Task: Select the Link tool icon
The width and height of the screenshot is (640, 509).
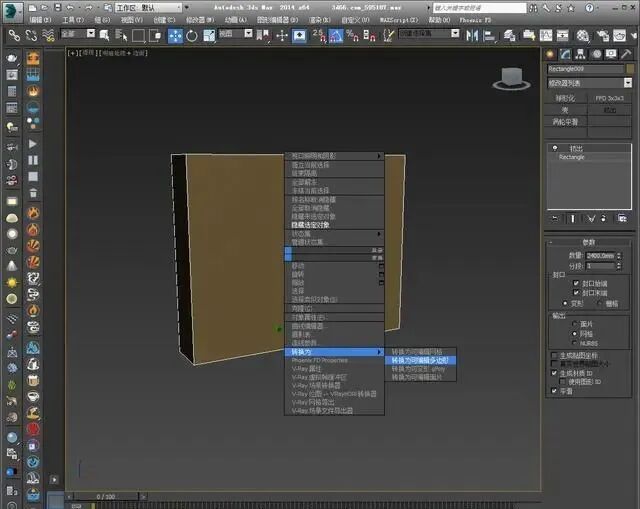Action: tap(14, 36)
